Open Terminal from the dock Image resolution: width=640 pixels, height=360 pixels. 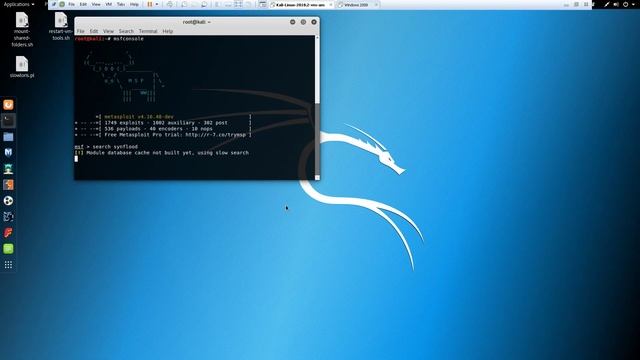tap(8, 121)
